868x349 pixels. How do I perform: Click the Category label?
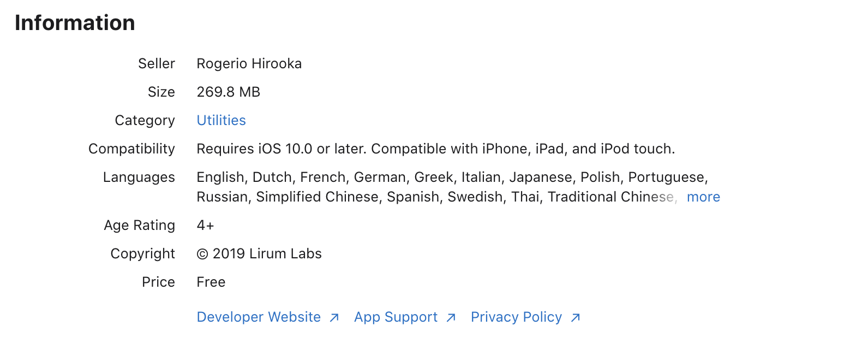pos(145,120)
